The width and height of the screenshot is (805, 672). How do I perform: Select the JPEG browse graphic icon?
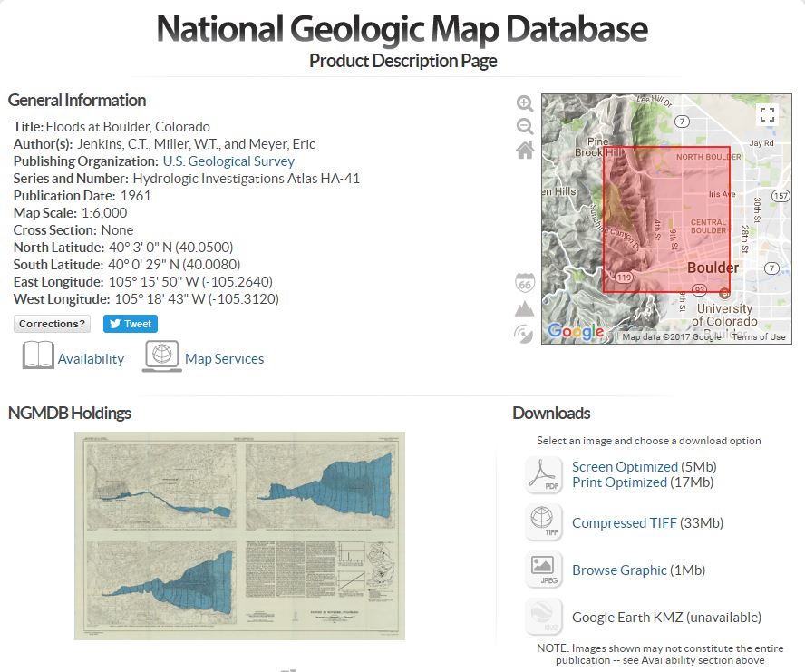pos(544,570)
